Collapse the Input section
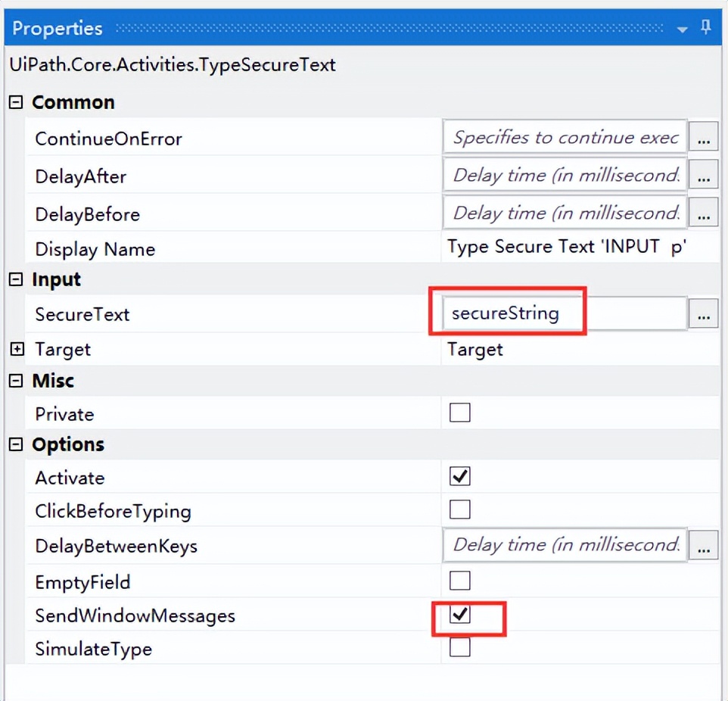This screenshot has height=701, width=728. coord(16,280)
